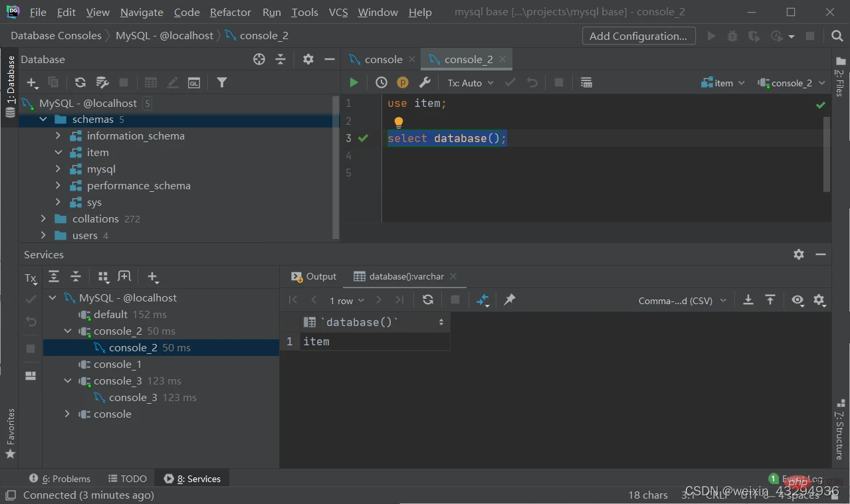Open the console settings wrench icon
Screen dimensions: 850x504
(x=425, y=82)
